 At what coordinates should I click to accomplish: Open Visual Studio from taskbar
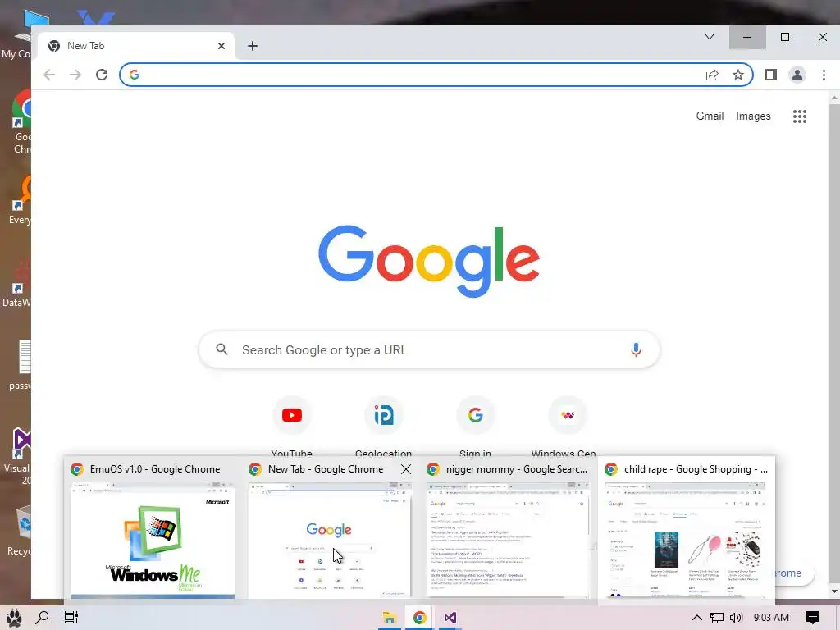450,618
